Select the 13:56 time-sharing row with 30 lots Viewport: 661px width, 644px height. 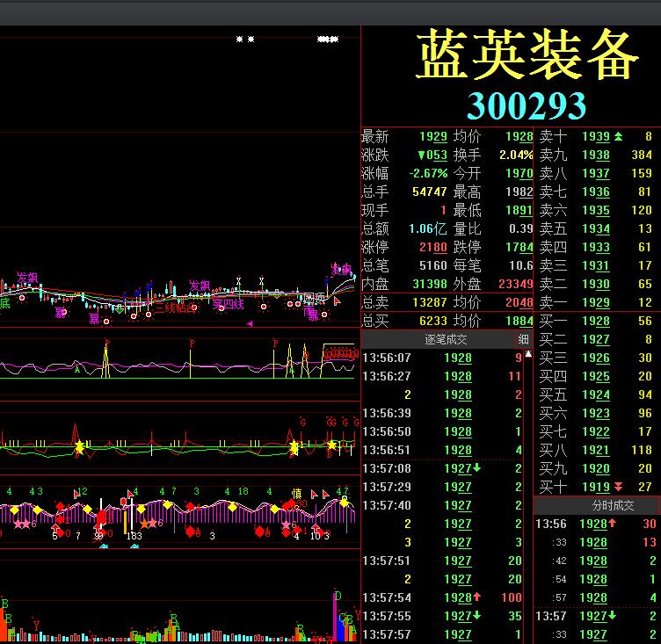(x=596, y=524)
